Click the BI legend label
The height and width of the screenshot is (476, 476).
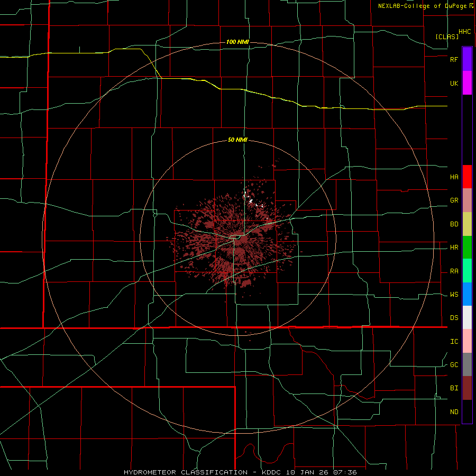454,388
